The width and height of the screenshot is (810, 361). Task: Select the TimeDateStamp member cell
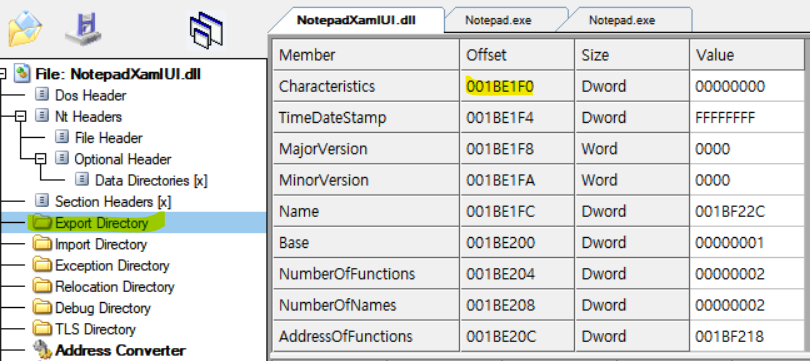366,118
